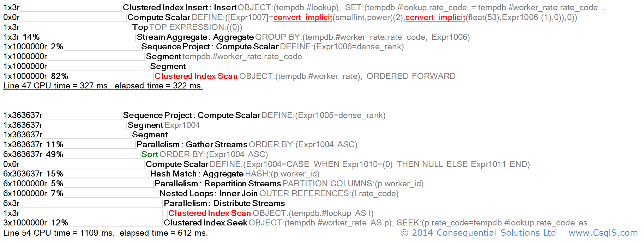Select the Top operator row
The height and width of the screenshot is (242, 644).
click(140, 27)
